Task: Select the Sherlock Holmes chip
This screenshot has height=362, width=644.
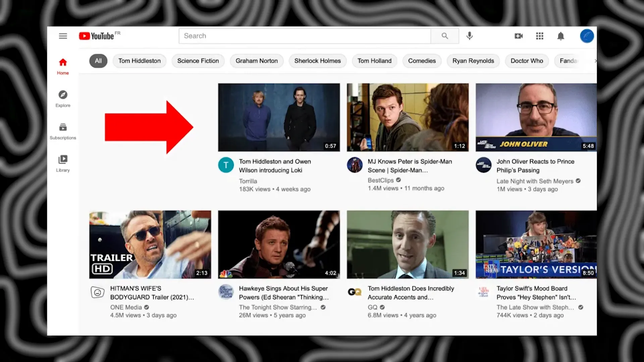Action: [x=317, y=61]
